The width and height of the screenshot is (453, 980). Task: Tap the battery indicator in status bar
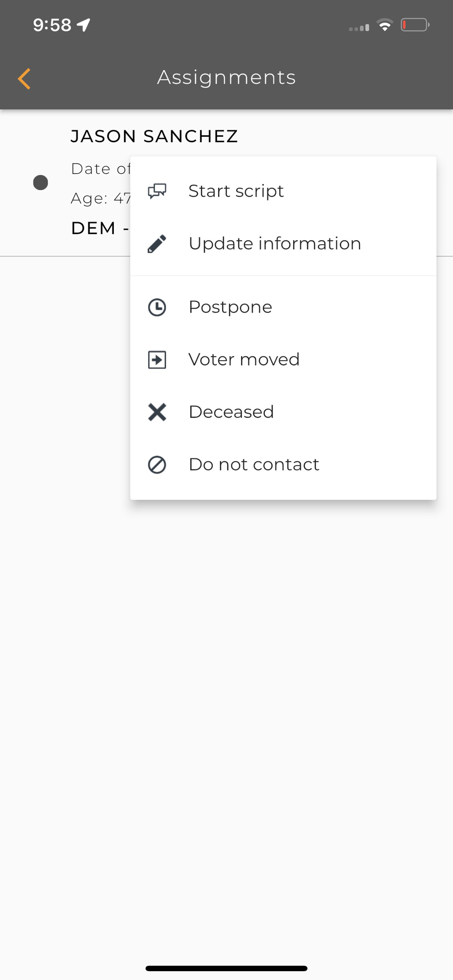coord(415,25)
